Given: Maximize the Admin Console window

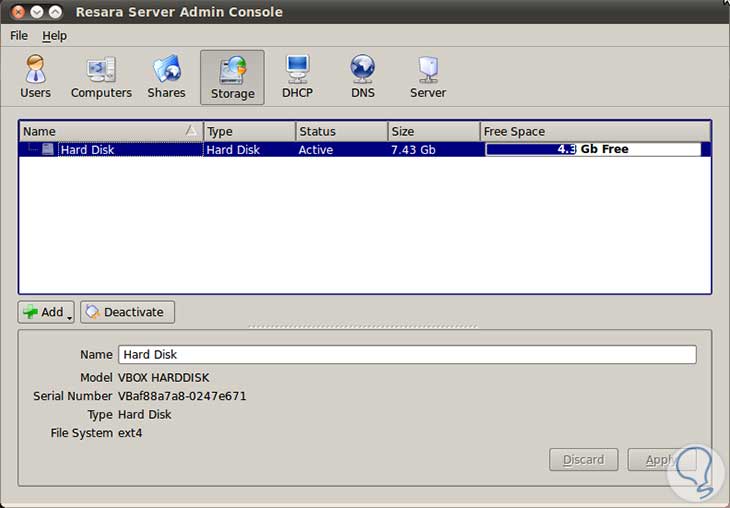Looking at the screenshot, I should pyautogui.click(x=55, y=12).
